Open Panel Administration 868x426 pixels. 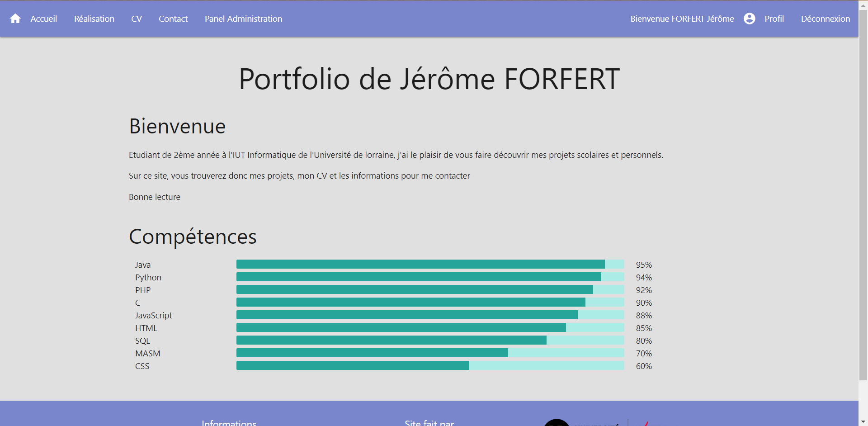pyautogui.click(x=243, y=19)
